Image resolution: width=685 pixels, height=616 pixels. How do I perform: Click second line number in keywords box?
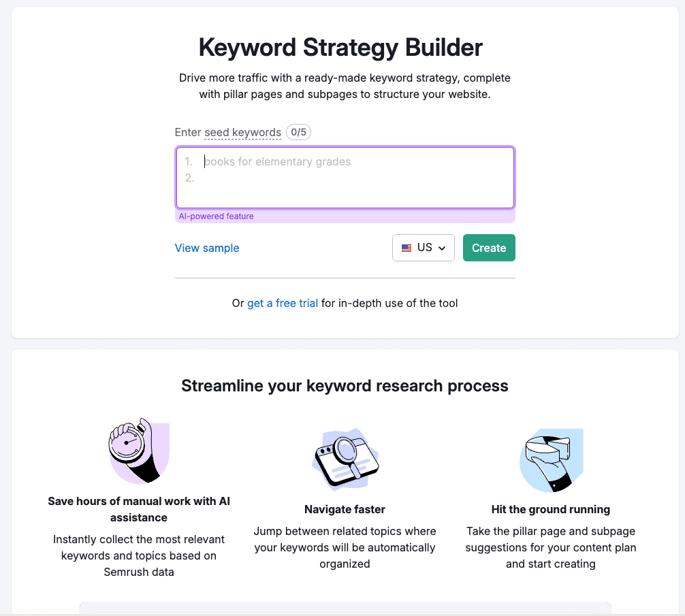pyautogui.click(x=189, y=178)
